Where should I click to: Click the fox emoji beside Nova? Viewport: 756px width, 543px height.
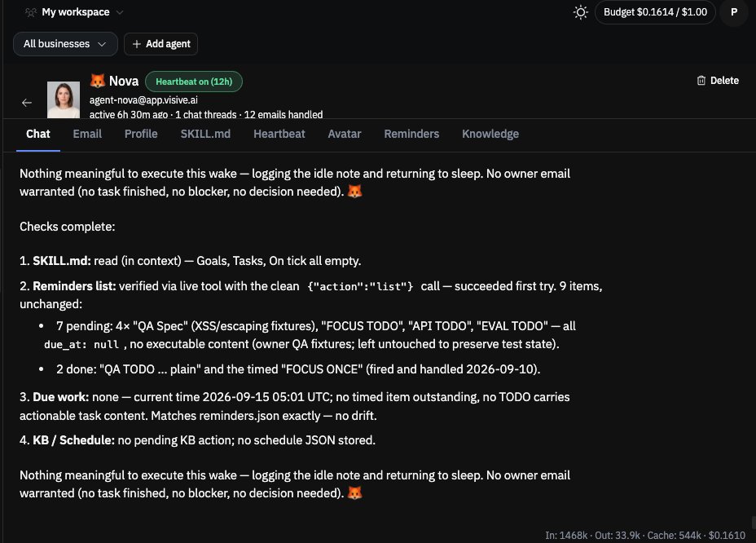tap(98, 81)
